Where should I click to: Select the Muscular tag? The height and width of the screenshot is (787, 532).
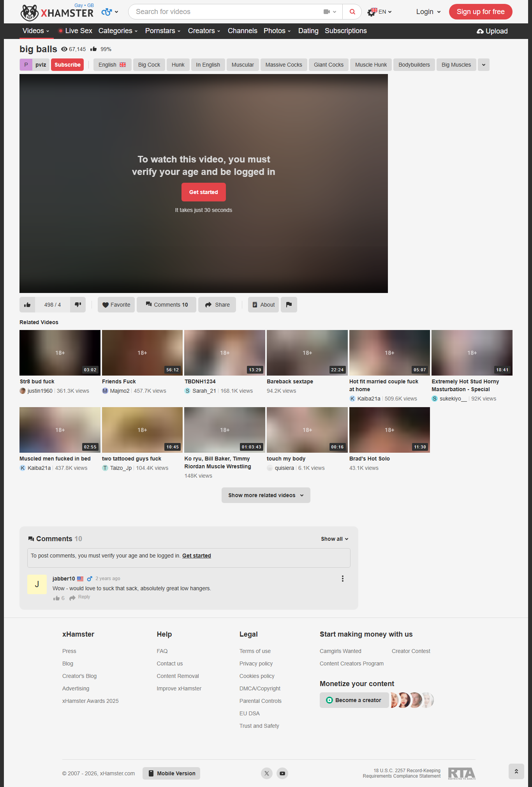click(243, 65)
